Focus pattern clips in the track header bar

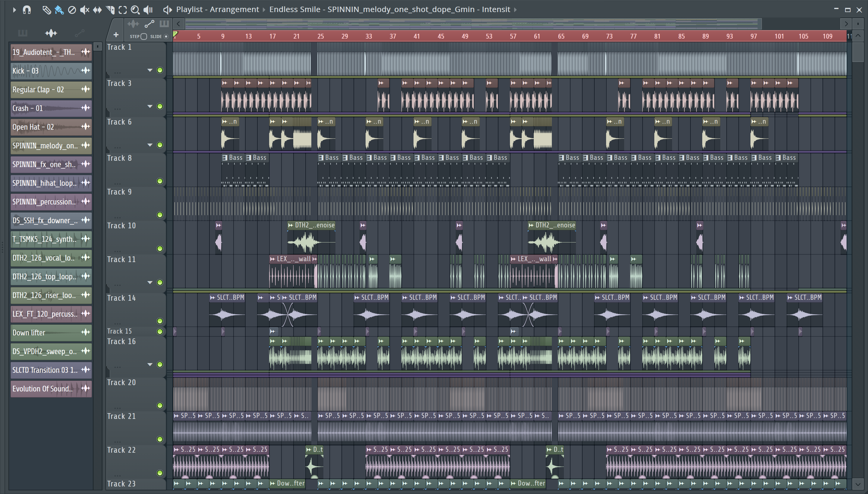click(164, 24)
